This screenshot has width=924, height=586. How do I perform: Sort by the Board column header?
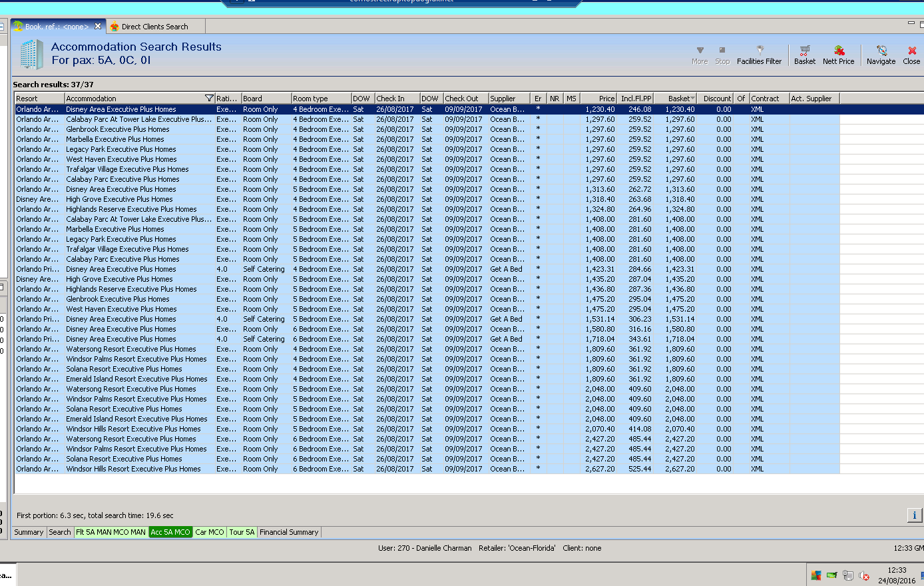(266, 99)
